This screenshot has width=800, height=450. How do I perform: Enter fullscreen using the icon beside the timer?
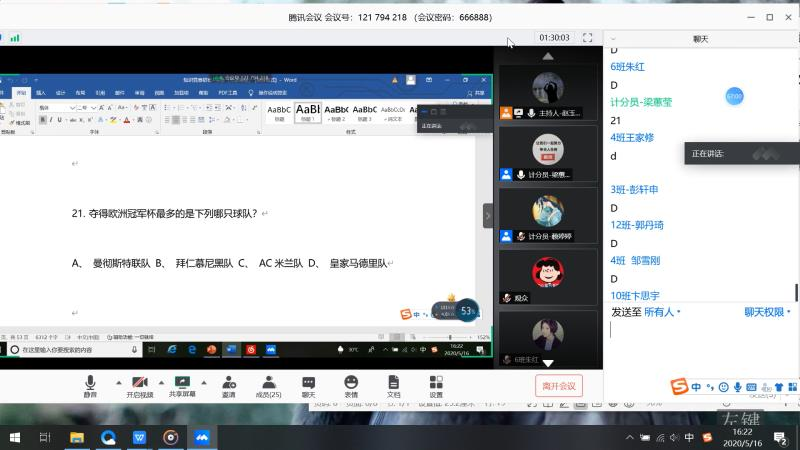tap(588, 37)
